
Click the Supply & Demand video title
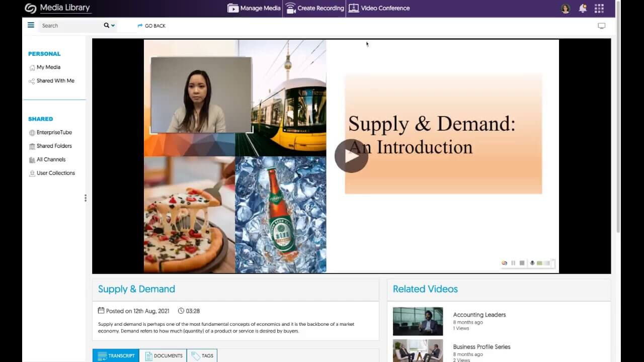136,289
